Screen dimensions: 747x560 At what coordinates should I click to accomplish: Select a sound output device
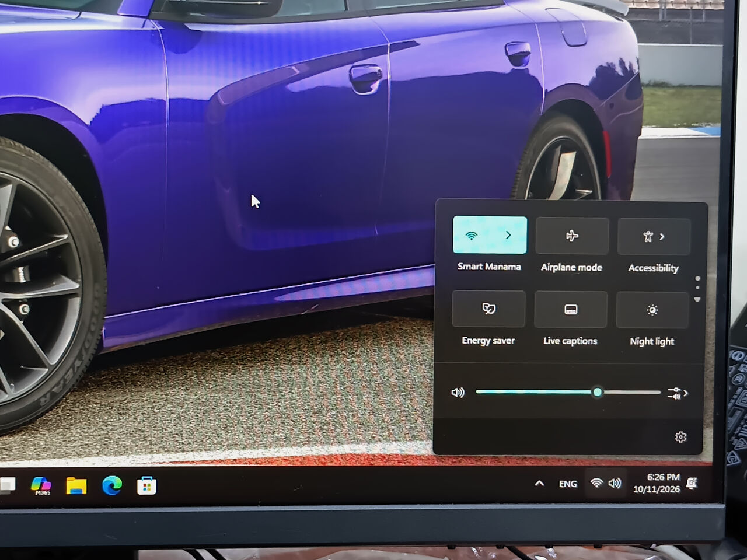[678, 393]
